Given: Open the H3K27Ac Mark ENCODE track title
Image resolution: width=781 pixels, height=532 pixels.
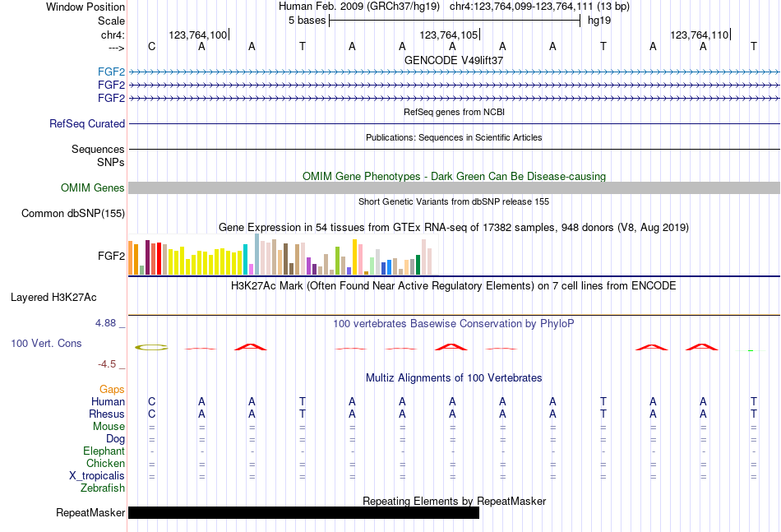Looking at the screenshot, I should 454,286.
